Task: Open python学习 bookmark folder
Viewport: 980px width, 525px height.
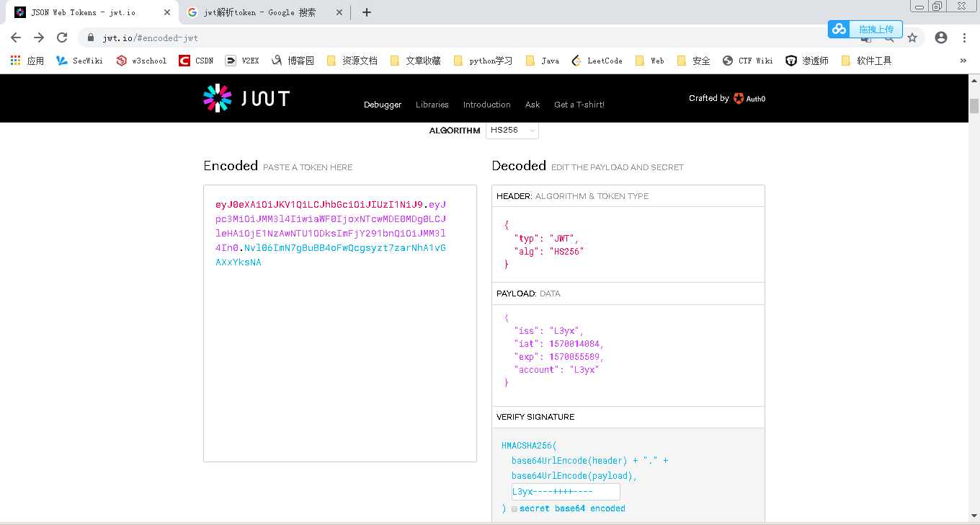Action: (x=484, y=61)
